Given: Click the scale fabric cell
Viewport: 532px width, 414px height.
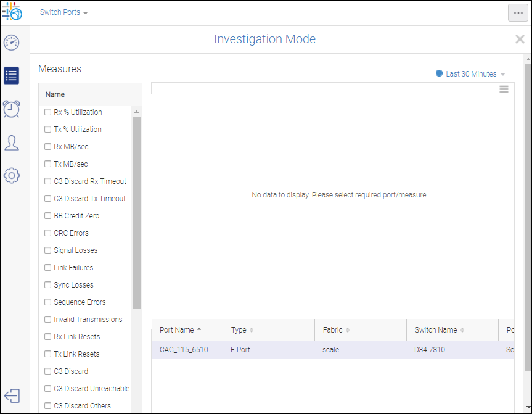Looking at the screenshot, I should (x=331, y=350).
